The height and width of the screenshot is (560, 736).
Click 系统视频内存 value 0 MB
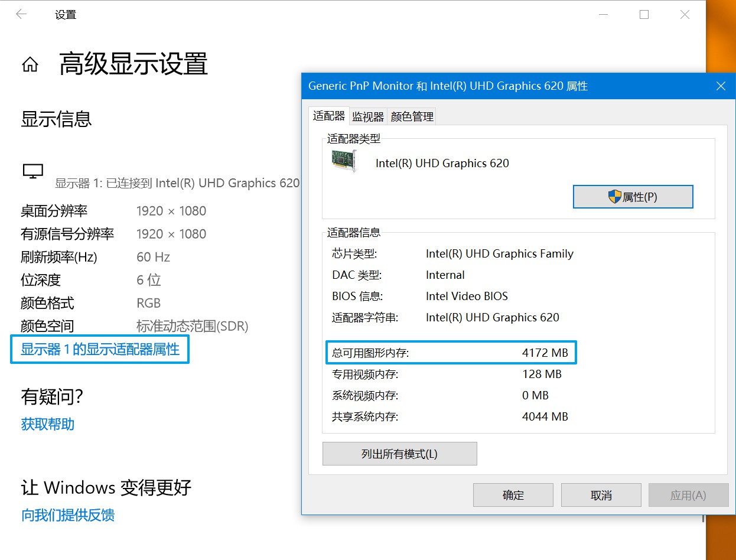point(536,396)
